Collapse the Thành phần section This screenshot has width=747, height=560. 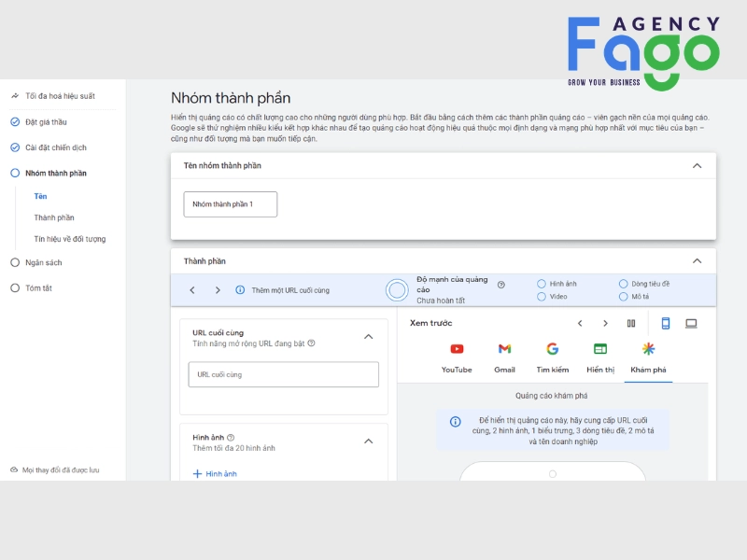tap(697, 261)
